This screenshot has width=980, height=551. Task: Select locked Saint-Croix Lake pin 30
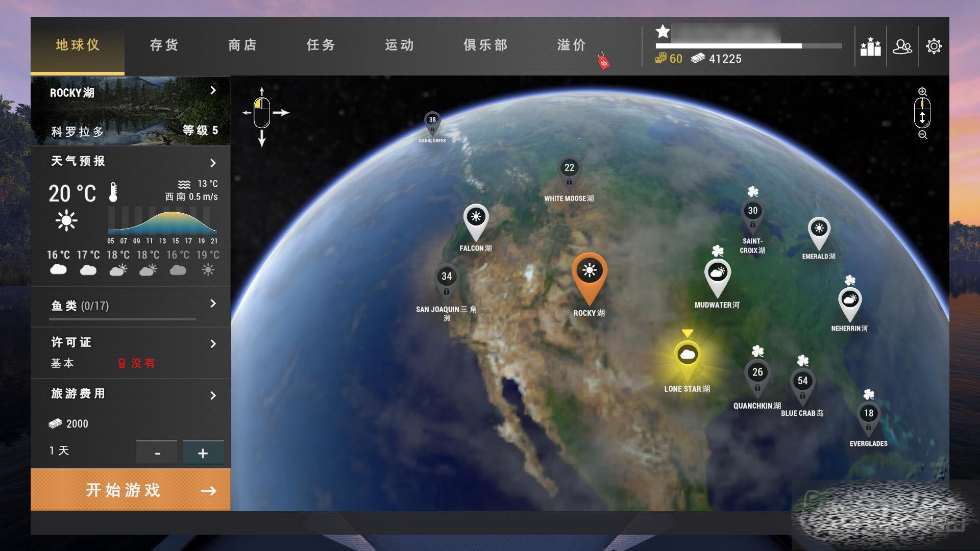click(x=752, y=216)
